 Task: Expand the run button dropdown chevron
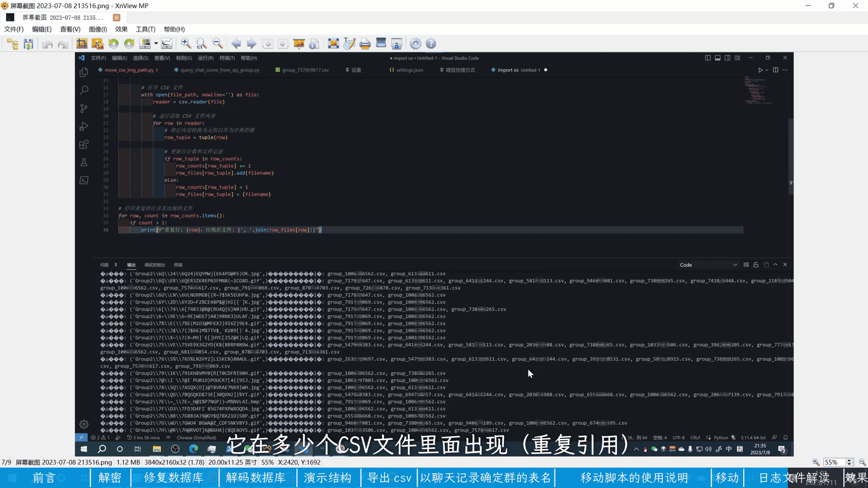click(x=767, y=70)
